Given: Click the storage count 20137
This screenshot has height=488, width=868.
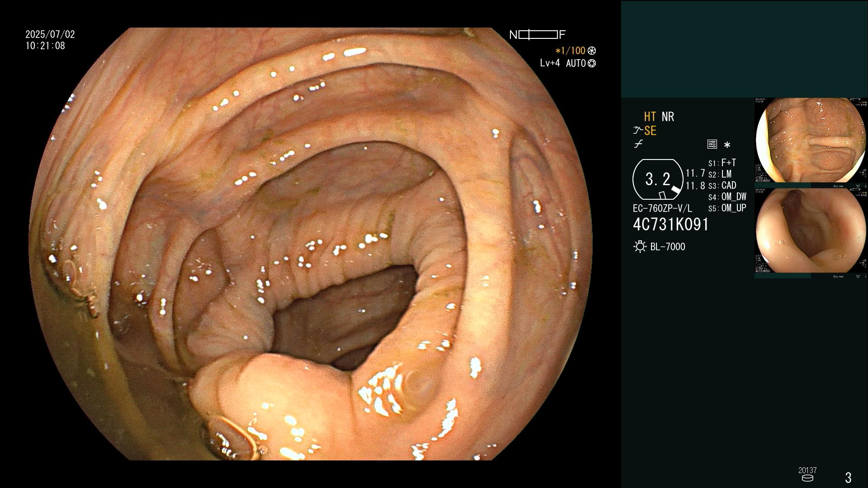Looking at the screenshot, I should coord(807,470).
